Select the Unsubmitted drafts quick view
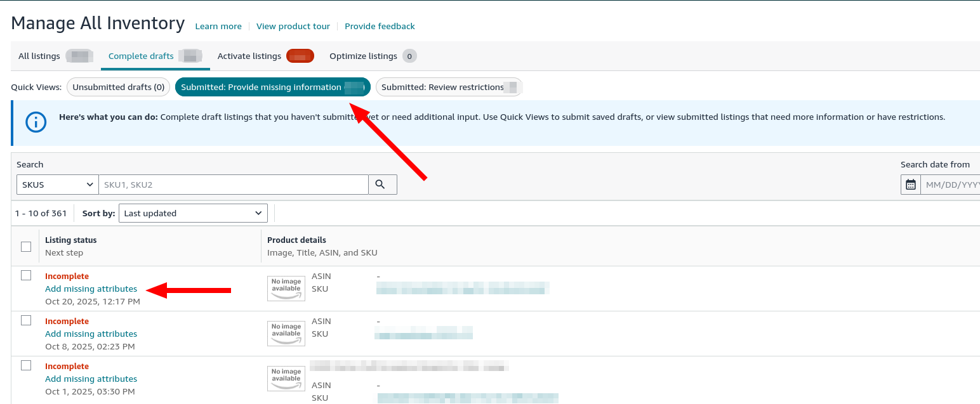The image size is (980, 404). [118, 87]
